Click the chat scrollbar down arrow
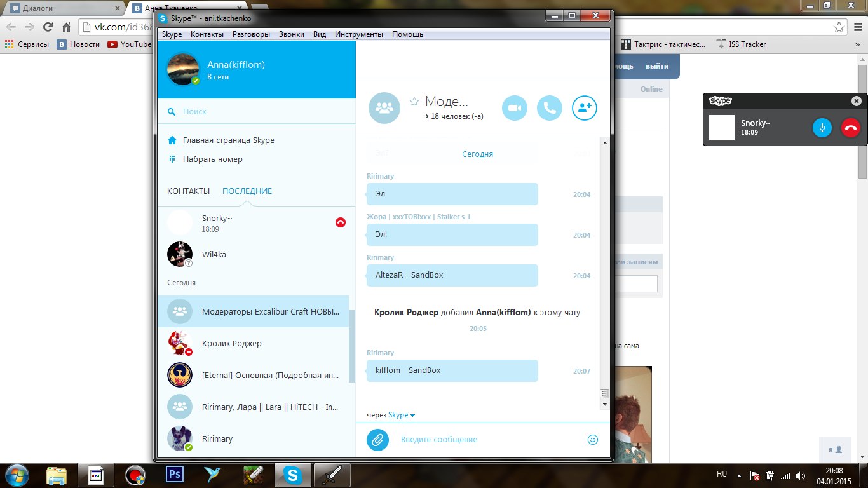 (x=604, y=404)
